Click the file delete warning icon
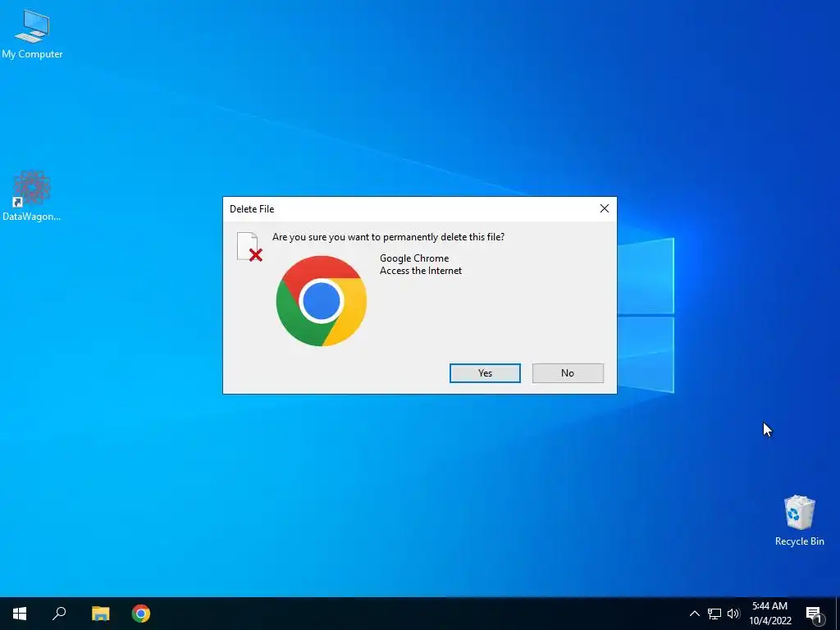 click(x=249, y=247)
